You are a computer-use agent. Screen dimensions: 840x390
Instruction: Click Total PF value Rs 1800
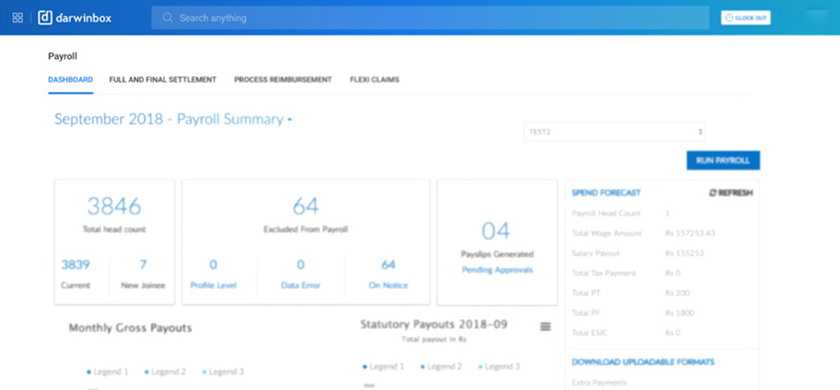point(680,313)
